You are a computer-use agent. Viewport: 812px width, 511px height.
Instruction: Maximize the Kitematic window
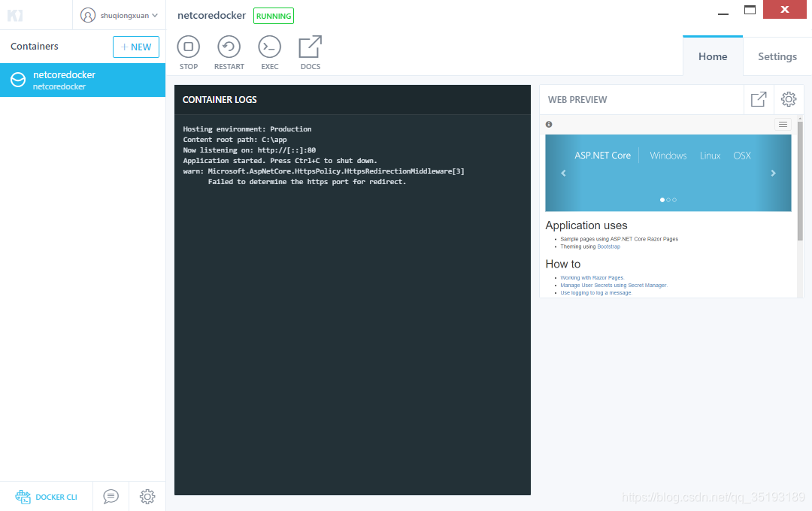click(750, 10)
